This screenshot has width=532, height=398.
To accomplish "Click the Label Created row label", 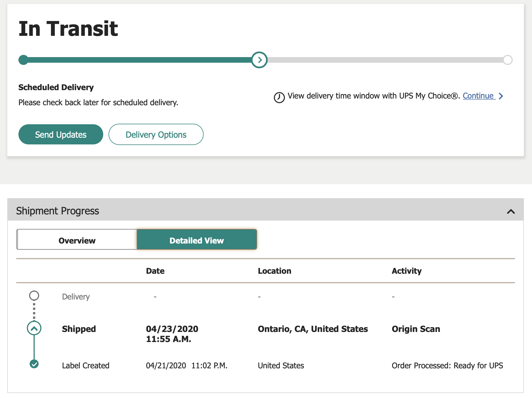I will [x=86, y=366].
